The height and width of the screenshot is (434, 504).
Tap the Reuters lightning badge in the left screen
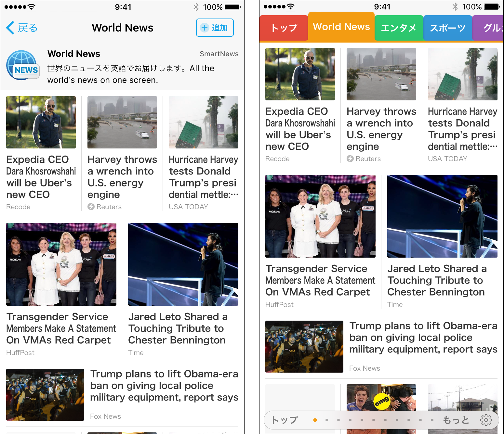[x=91, y=207]
